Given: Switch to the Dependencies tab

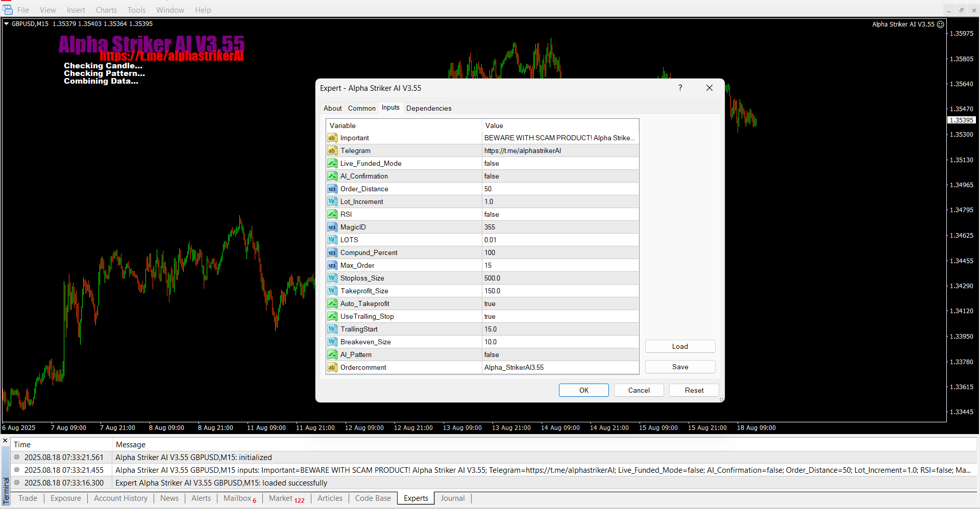Looking at the screenshot, I should (429, 108).
